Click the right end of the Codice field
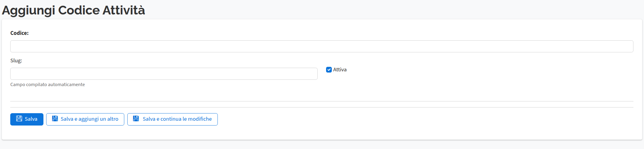This screenshot has width=644, height=149. click(627, 46)
